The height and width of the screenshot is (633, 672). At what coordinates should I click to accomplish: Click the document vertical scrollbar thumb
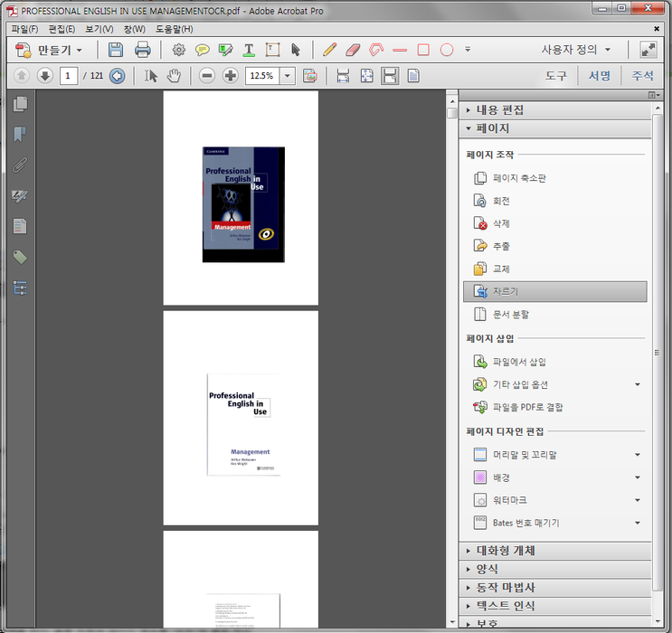452,113
